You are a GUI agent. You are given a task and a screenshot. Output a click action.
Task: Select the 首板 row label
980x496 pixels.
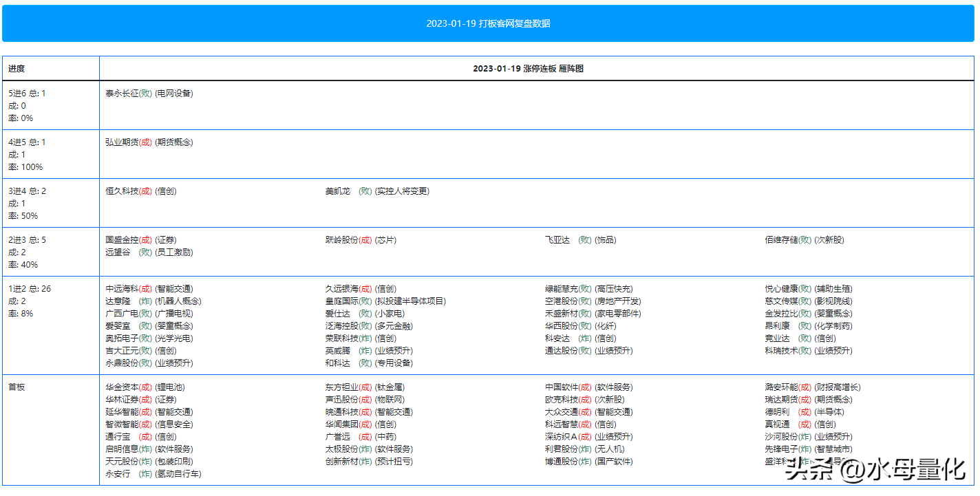tap(17, 387)
